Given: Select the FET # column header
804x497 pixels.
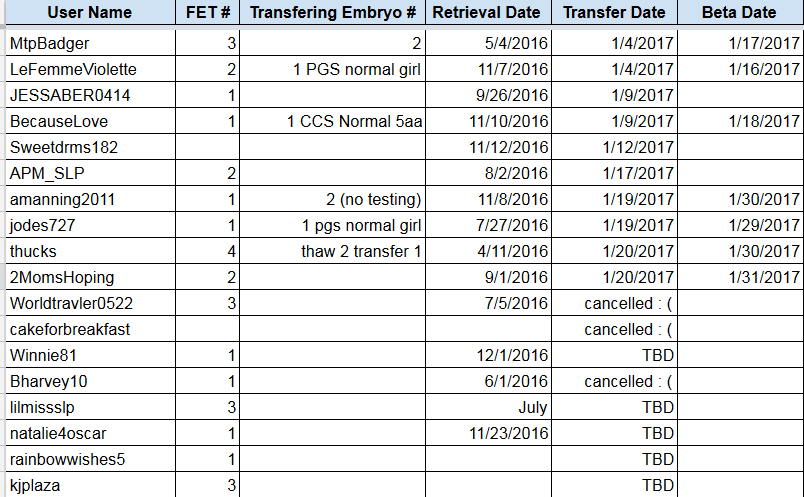Looking at the screenshot, I should click(x=208, y=12).
